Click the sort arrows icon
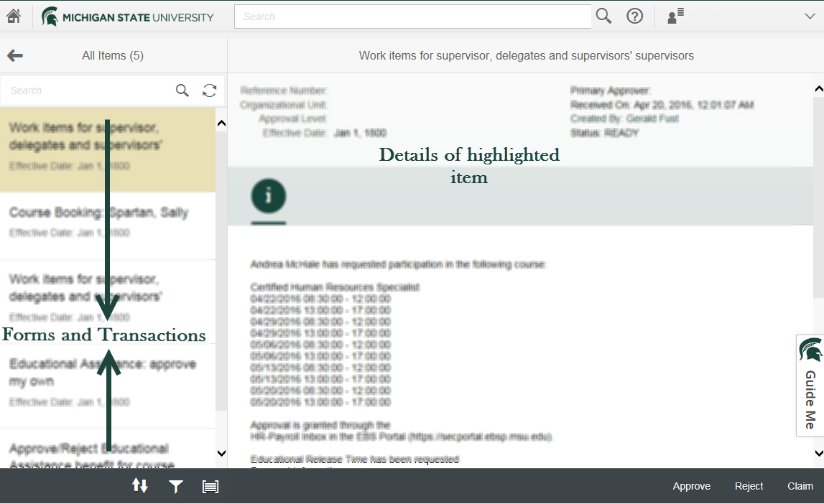 [140, 486]
